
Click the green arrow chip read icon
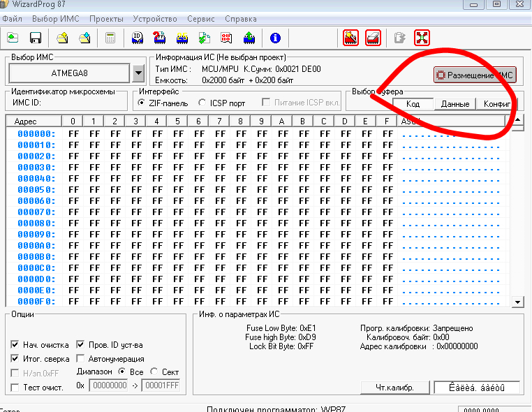pos(249,38)
